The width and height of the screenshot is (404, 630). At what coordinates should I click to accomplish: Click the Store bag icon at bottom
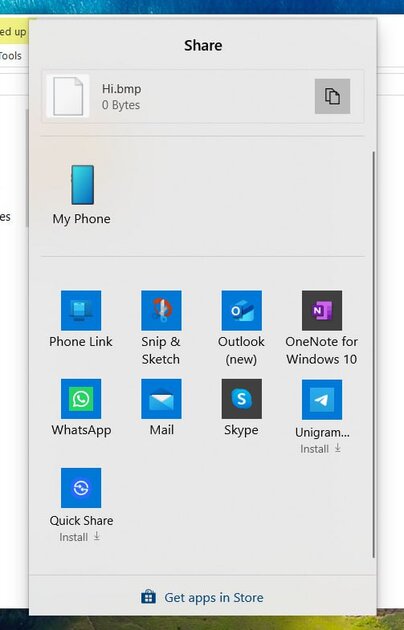[x=148, y=597]
